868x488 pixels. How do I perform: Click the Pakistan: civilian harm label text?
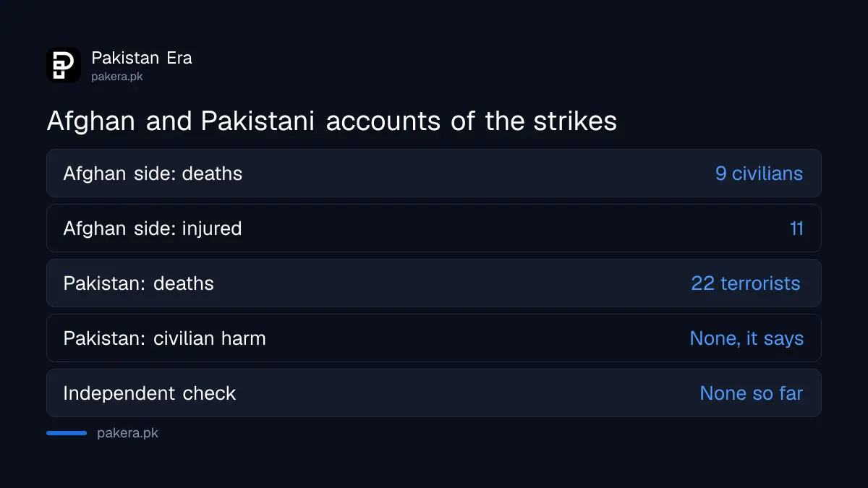coord(164,338)
